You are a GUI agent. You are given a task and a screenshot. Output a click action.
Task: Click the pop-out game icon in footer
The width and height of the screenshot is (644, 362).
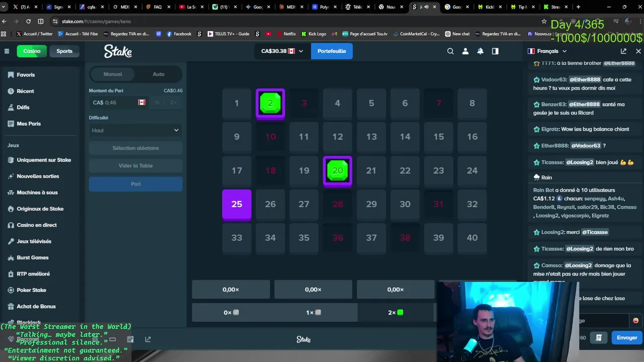(x=148, y=339)
